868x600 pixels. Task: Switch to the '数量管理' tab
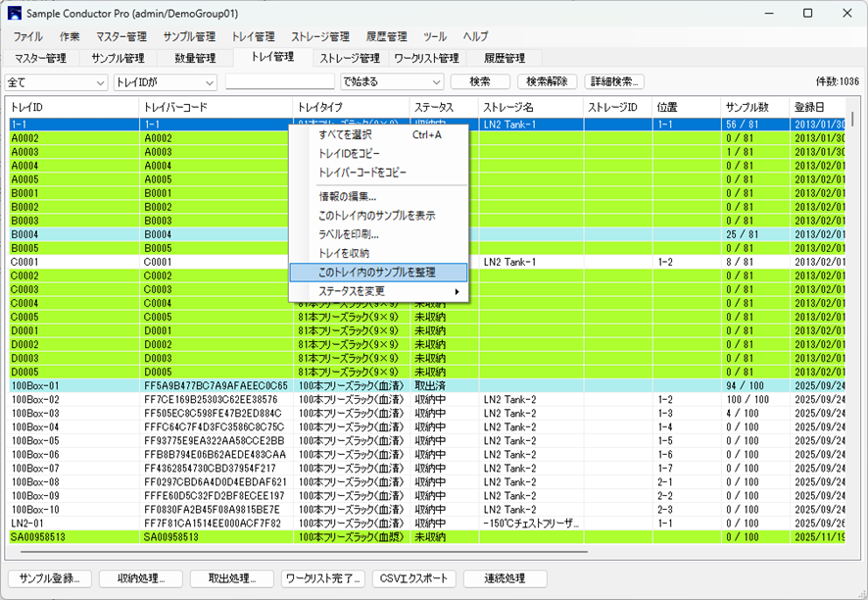click(x=195, y=59)
